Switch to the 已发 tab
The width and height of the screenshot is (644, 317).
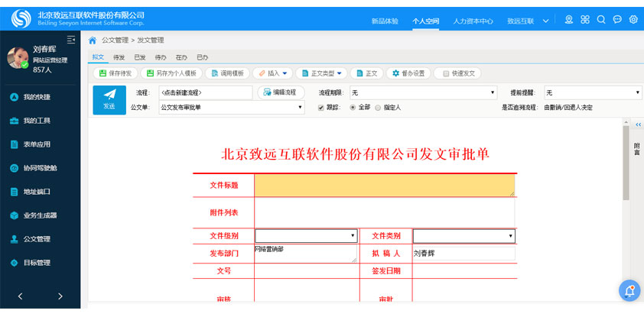click(x=140, y=58)
